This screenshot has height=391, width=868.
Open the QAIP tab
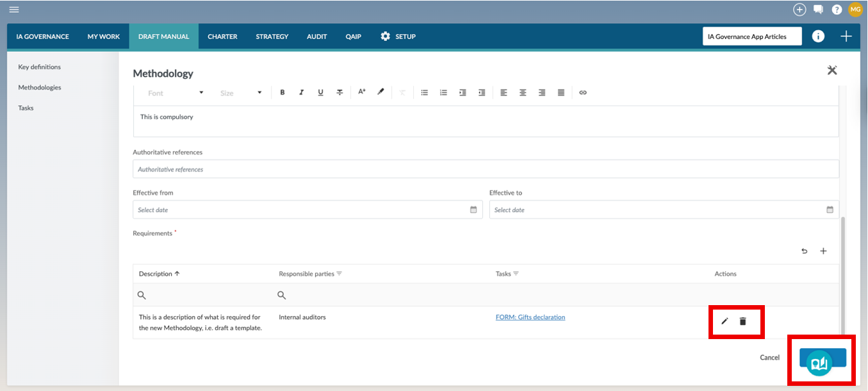click(x=354, y=37)
